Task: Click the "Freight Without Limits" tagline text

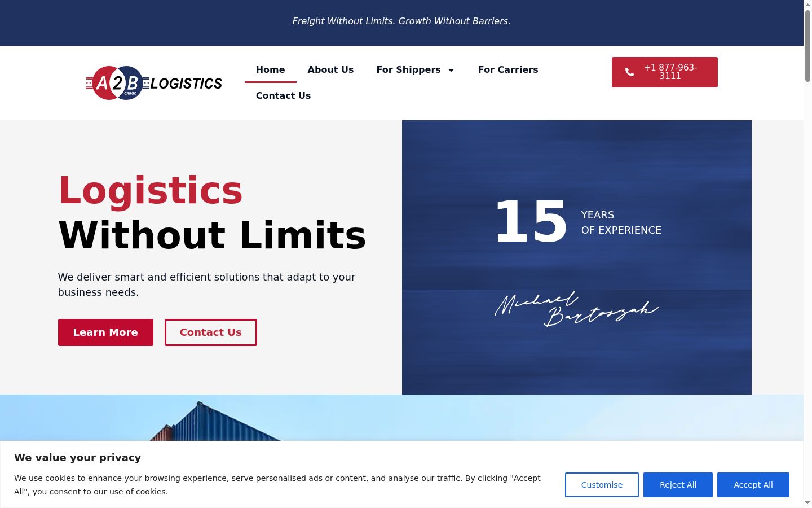Action: 401,21
